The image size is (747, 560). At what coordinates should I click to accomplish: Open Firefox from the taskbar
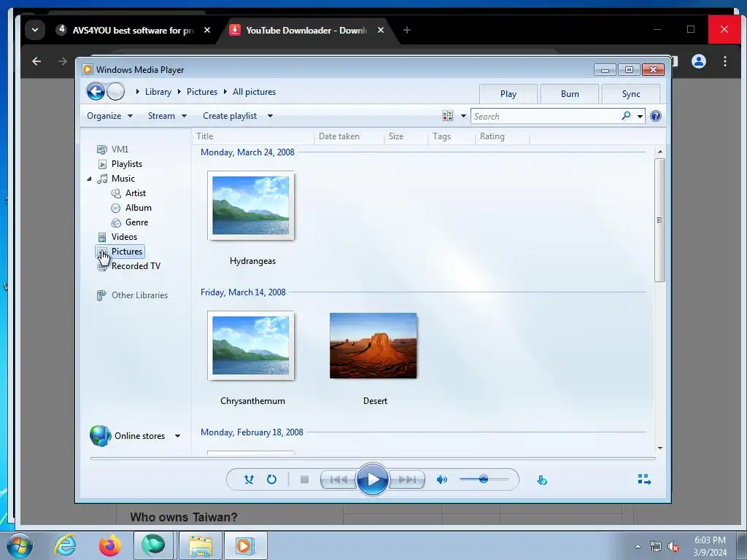109,545
